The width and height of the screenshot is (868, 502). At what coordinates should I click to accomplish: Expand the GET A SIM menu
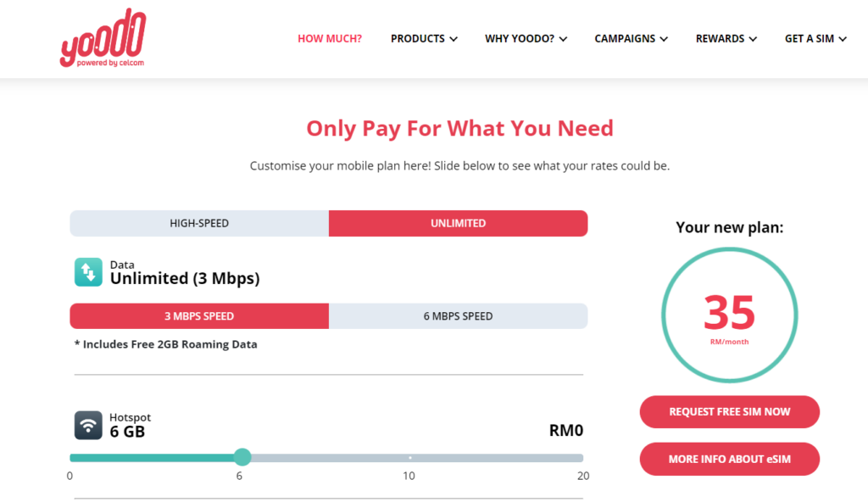click(815, 39)
